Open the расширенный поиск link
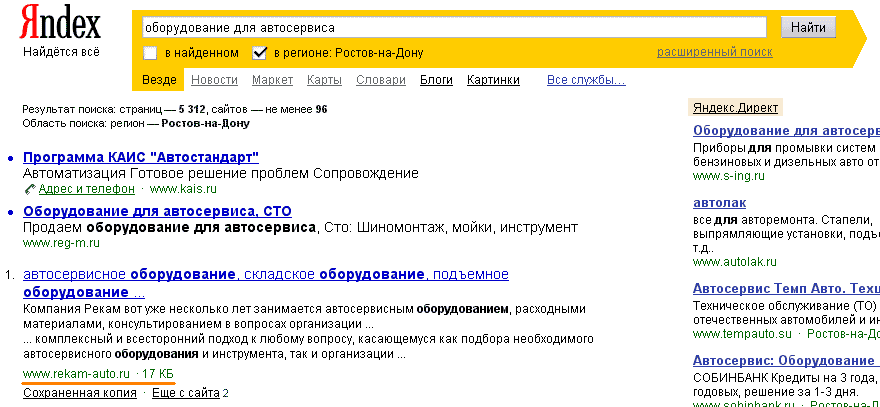 coord(714,52)
